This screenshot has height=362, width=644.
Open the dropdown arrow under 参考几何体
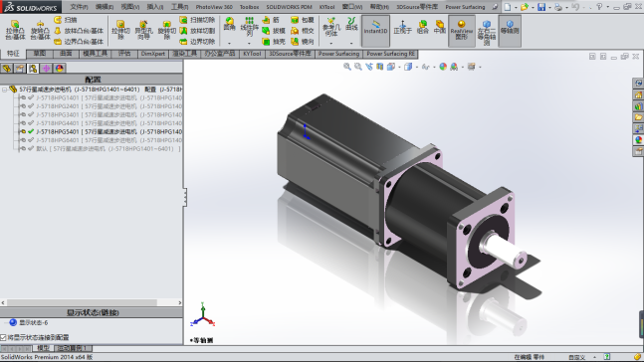[x=331, y=43]
